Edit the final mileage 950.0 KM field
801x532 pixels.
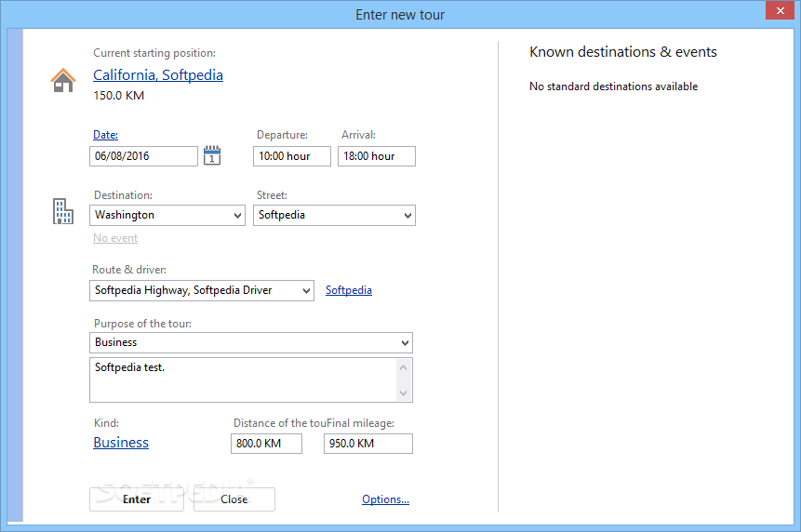367,444
